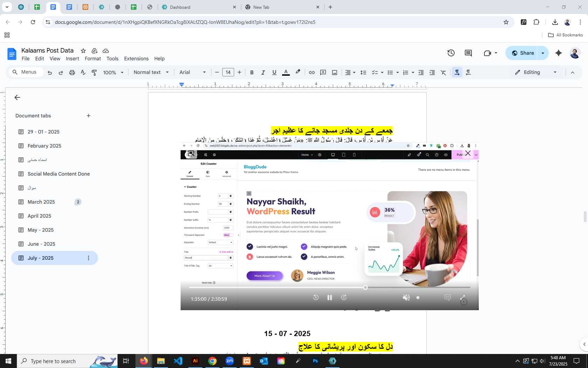The height and width of the screenshot is (368, 588).
Task: Open the zoom level dropdown
Action: click(x=113, y=73)
